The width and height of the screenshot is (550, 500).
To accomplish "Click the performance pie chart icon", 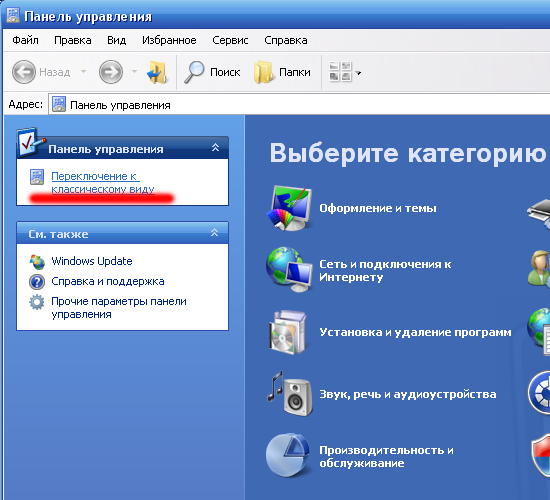I will tap(288, 455).
